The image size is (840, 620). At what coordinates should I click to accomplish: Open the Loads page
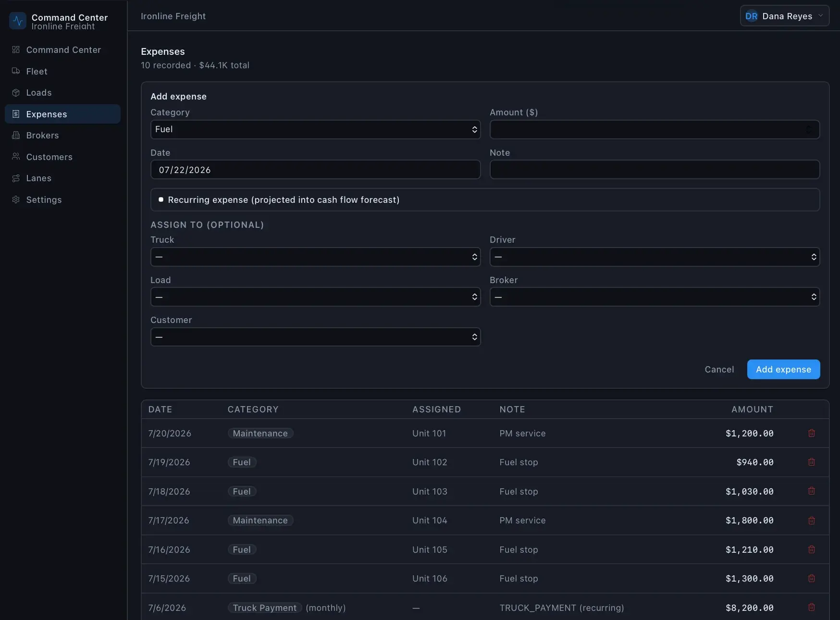tap(62, 92)
